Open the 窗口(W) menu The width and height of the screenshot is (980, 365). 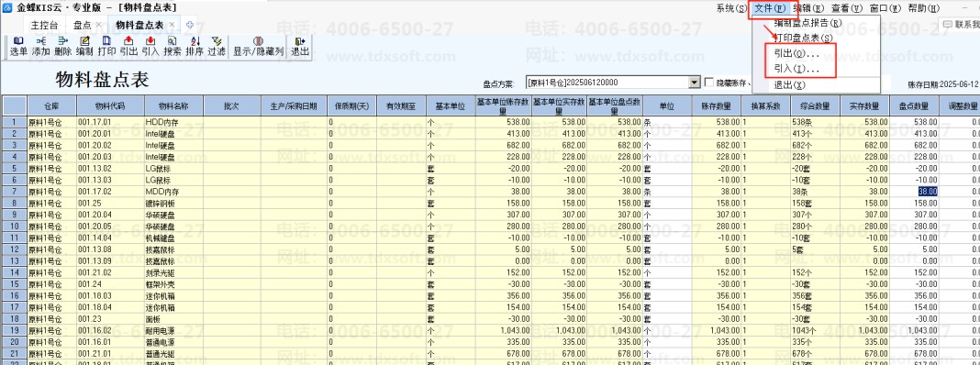(x=885, y=8)
